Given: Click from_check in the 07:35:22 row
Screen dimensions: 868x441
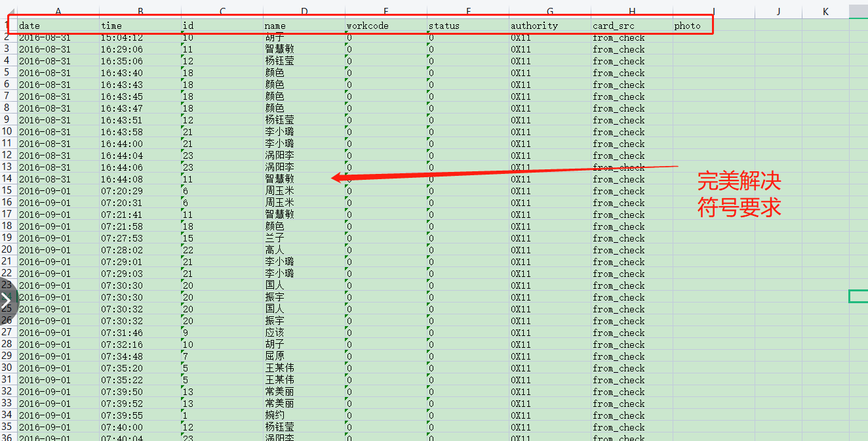Looking at the screenshot, I should 632,380.
